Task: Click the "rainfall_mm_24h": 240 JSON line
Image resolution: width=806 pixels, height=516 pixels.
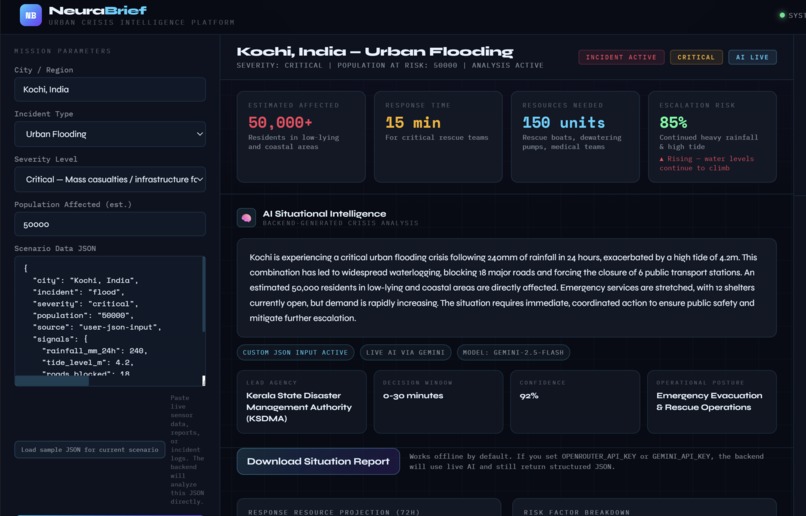Action: [x=95, y=351]
